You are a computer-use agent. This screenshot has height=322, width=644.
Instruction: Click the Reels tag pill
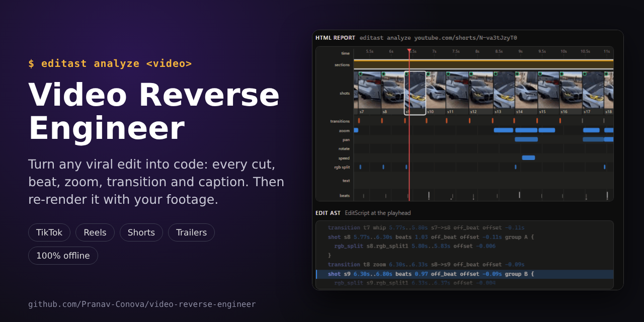[x=95, y=232]
